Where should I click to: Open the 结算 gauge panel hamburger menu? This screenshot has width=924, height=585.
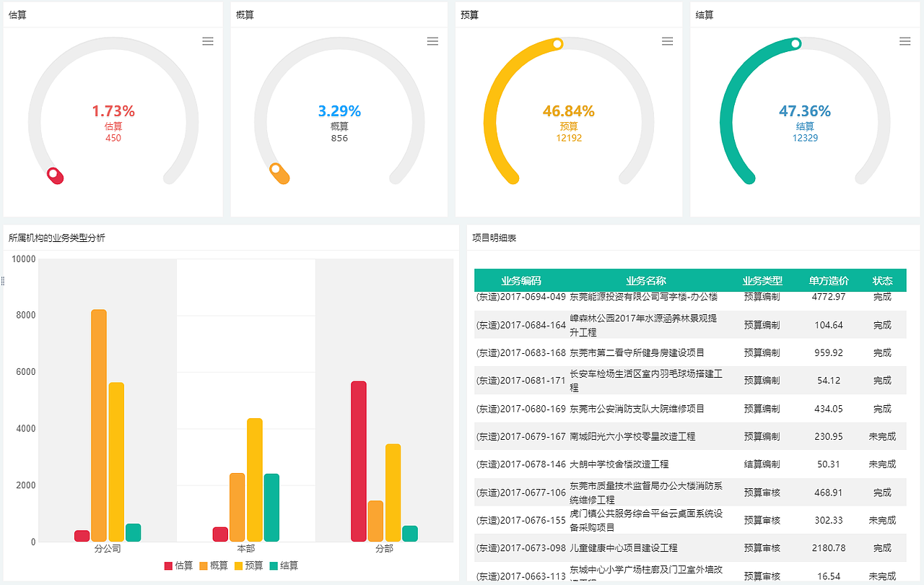click(x=904, y=41)
